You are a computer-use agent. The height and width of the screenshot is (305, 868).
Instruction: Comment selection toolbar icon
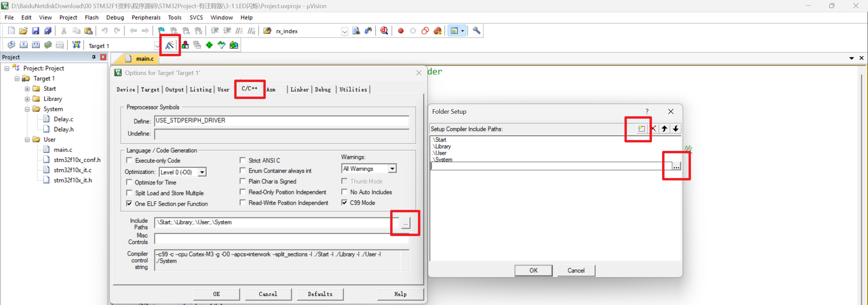tap(239, 31)
